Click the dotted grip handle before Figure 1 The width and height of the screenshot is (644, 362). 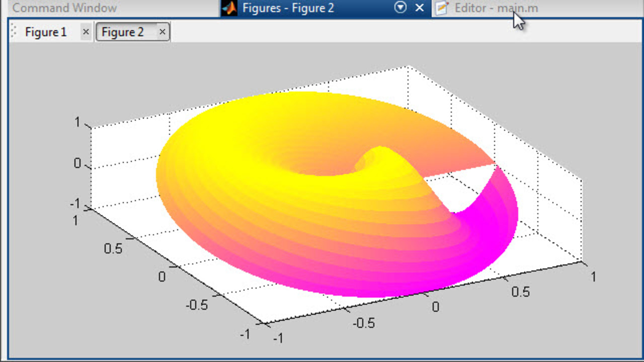pos(14,32)
